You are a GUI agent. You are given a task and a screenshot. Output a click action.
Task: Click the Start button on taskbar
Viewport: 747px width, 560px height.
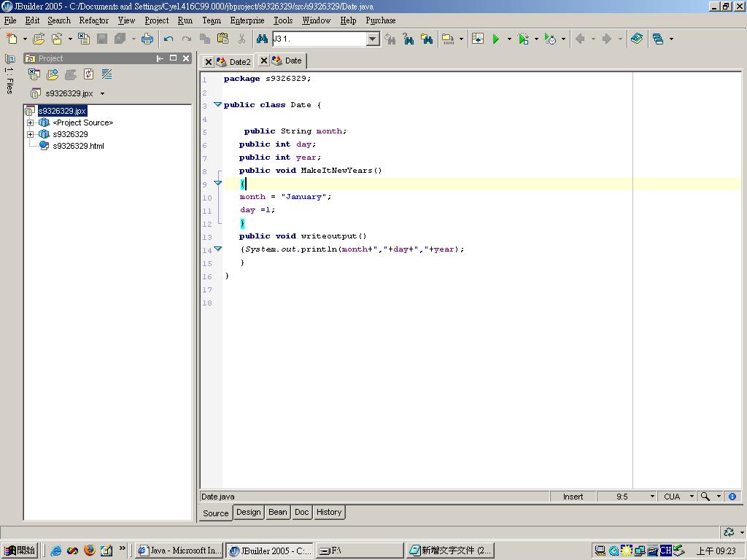click(x=20, y=550)
